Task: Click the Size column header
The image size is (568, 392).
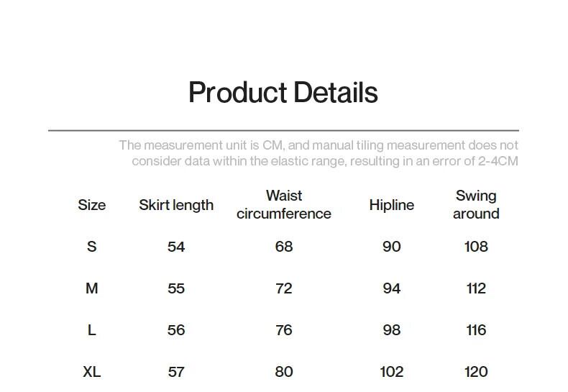Action: click(x=91, y=205)
